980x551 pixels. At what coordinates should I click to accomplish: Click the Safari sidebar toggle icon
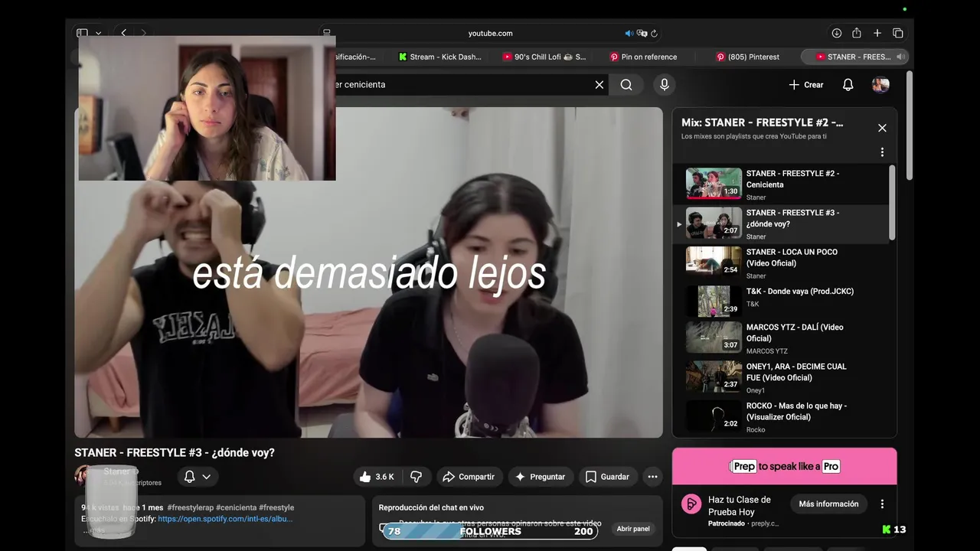pos(82,33)
